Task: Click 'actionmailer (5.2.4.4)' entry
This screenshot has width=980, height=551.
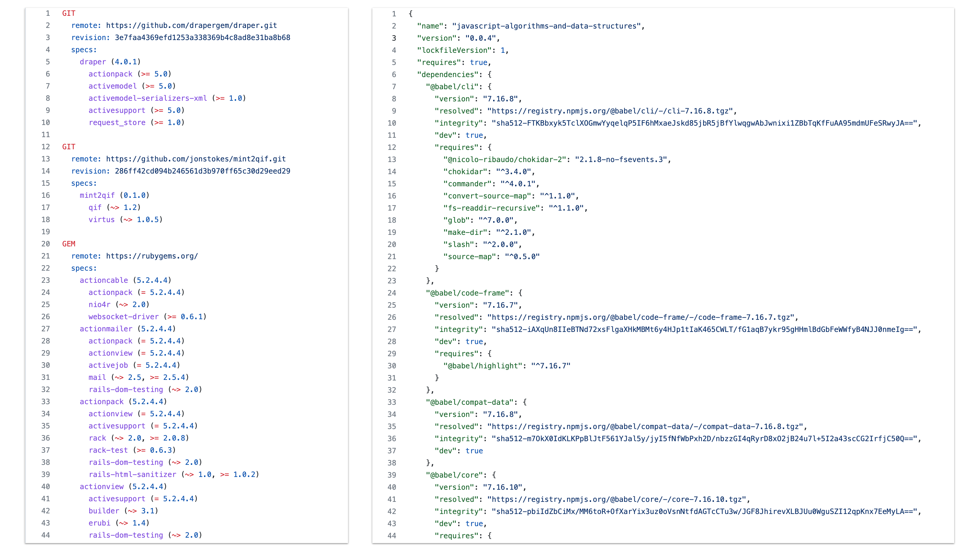Action: click(128, 329)
